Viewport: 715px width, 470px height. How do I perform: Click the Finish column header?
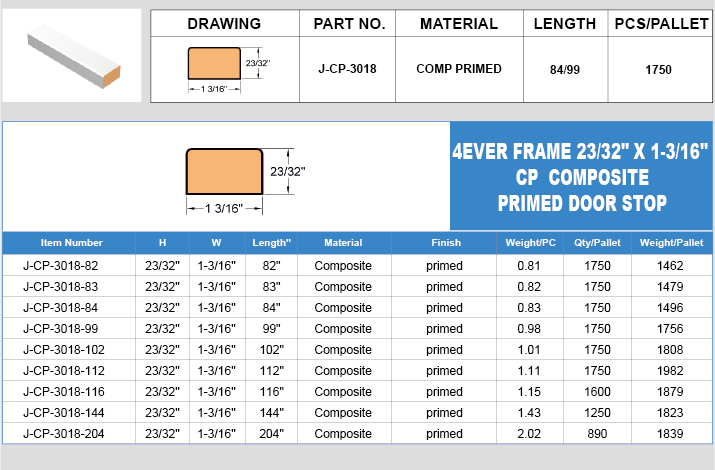tap(446, 243)
